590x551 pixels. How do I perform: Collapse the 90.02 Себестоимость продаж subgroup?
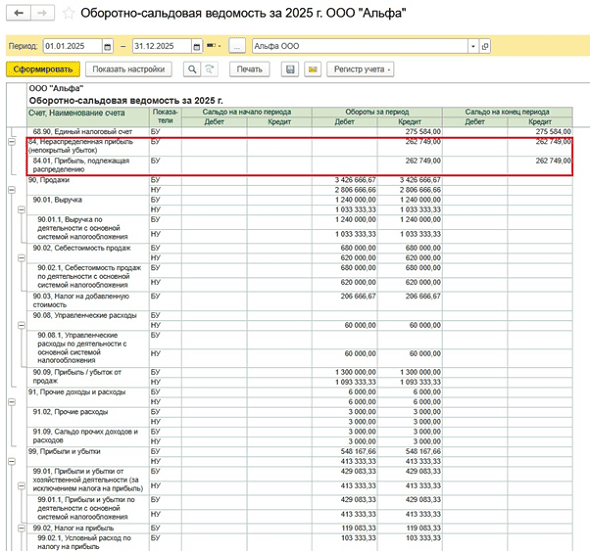21,258
